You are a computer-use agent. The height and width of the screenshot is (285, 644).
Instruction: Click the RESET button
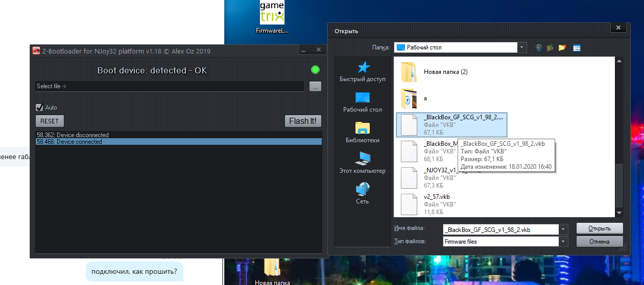point(50,121)
